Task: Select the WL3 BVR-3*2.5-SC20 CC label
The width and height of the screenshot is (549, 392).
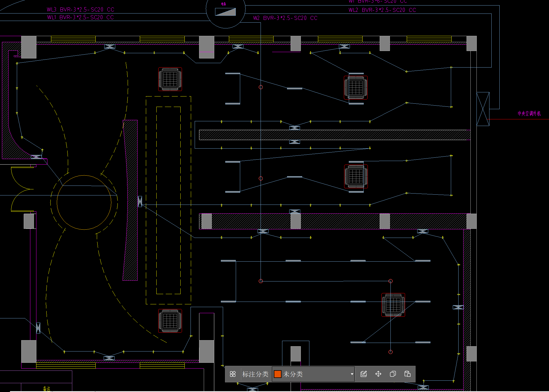Action: pyautogui.click(x=81, y=10)
